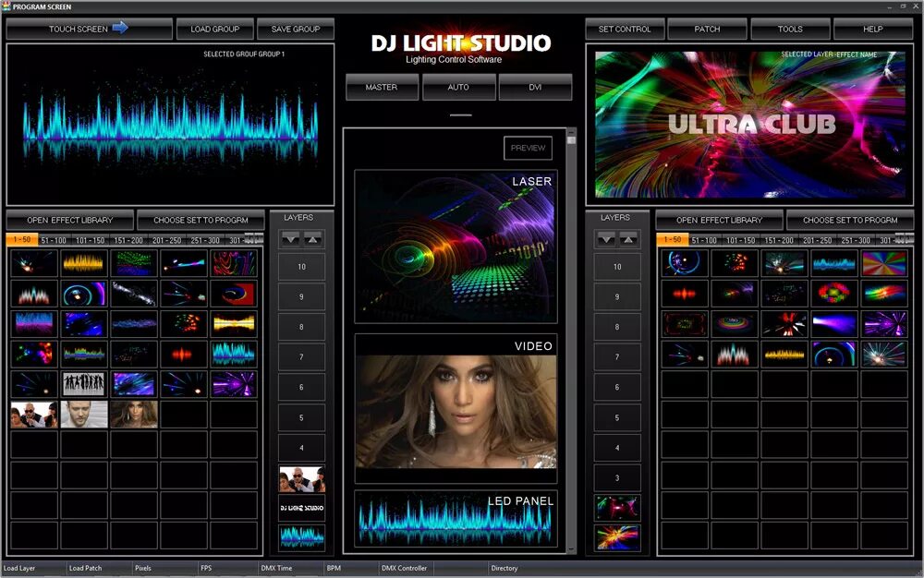
Task: Click the TOUCH SCREEN button
Action: [89, 29]
